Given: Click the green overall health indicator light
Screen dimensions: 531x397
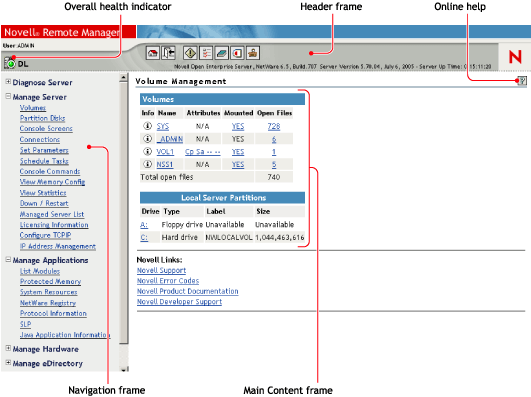Looking at the screenshot, I should pos(10,63).
